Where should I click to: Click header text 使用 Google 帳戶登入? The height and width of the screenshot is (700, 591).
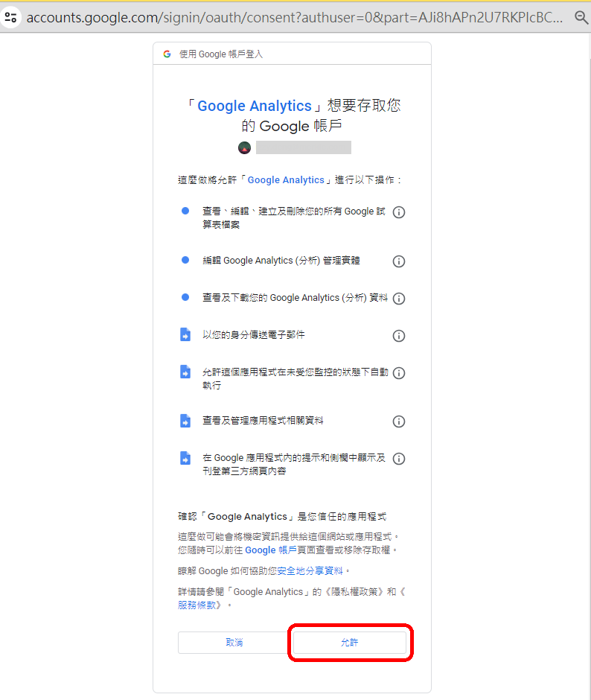click(221, 54)
